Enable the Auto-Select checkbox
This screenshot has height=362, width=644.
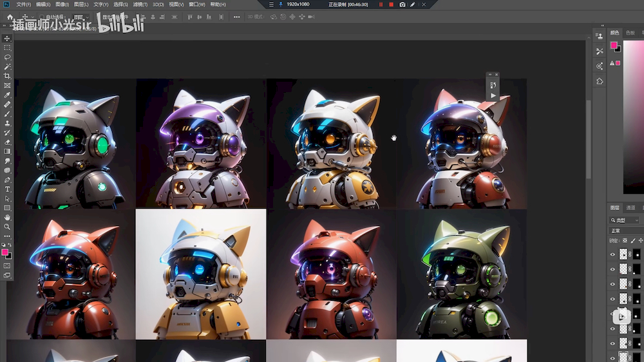(41, 17)
